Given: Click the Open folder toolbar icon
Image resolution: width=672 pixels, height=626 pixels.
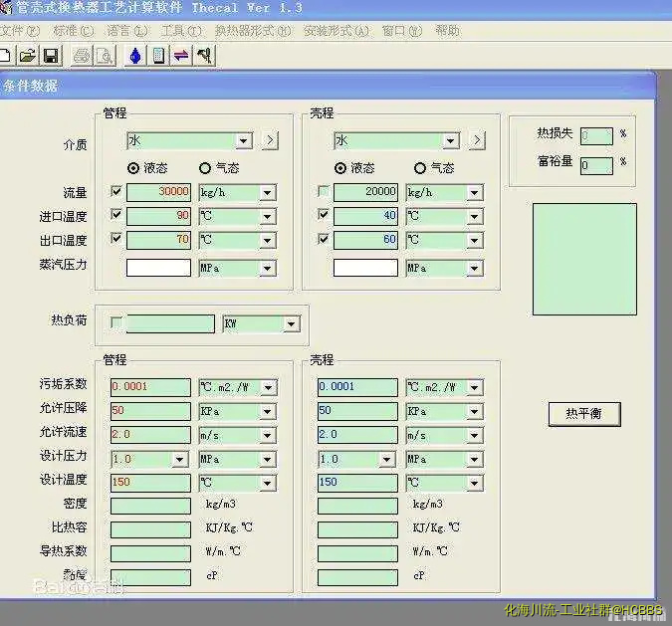Looking at the screenshot, I should 28,56.
